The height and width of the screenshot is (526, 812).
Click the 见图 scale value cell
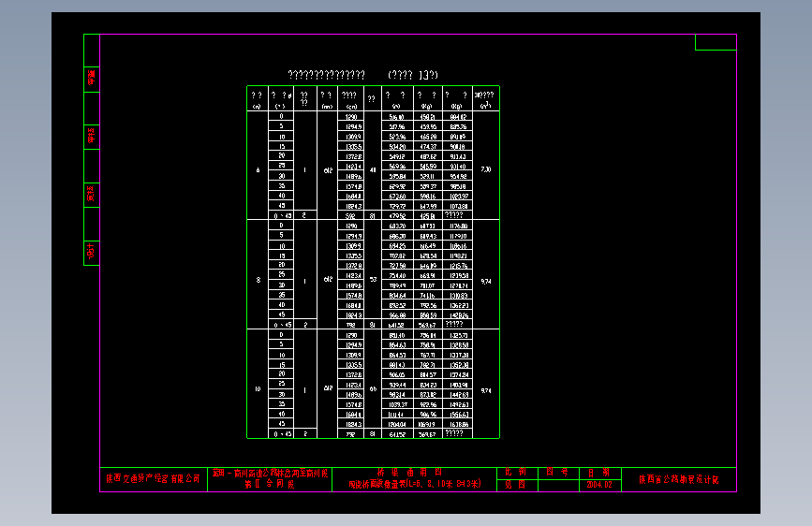tap(515, 485)
